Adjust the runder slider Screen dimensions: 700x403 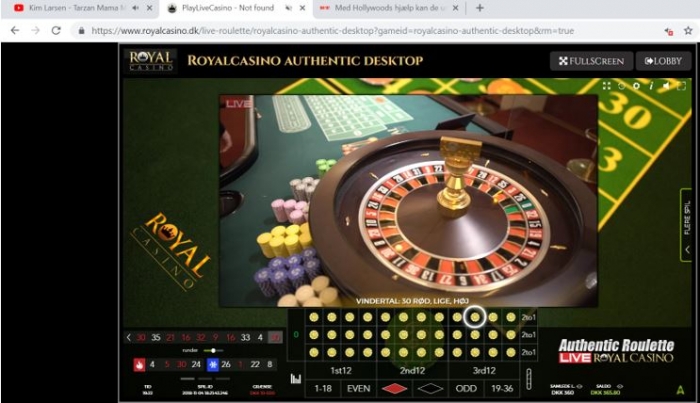213,350
